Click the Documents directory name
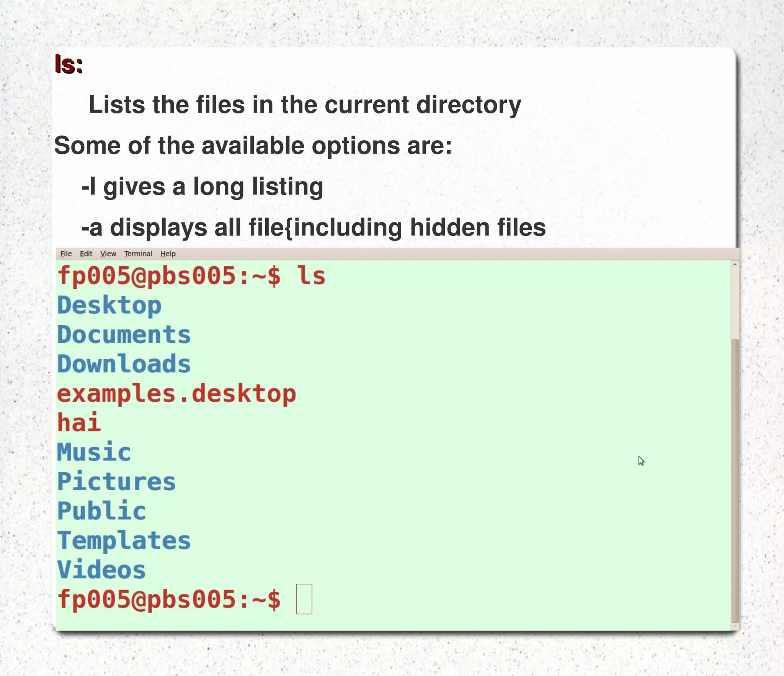Screen dimensions: 784x676 pyautogui.click(x=124, y=335)
